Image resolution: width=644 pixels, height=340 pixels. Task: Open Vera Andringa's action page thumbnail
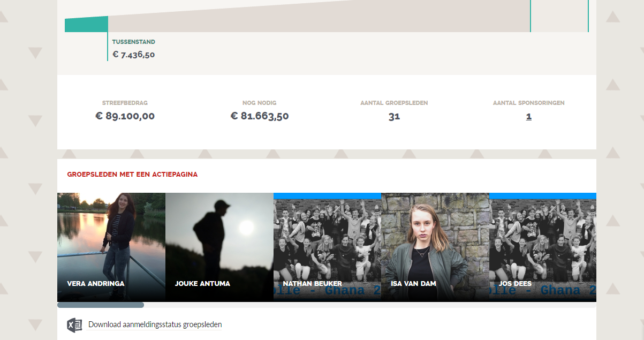tap(111, 247)
